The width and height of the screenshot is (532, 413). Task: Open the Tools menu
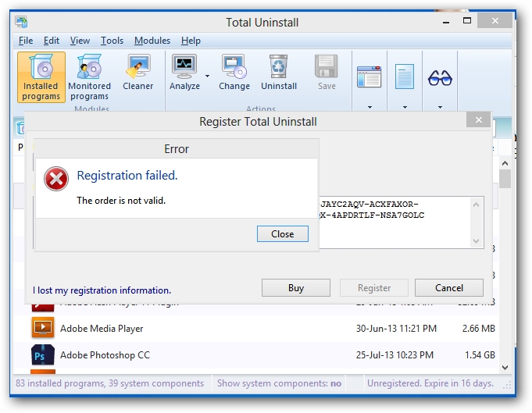(x=112, y=41)
